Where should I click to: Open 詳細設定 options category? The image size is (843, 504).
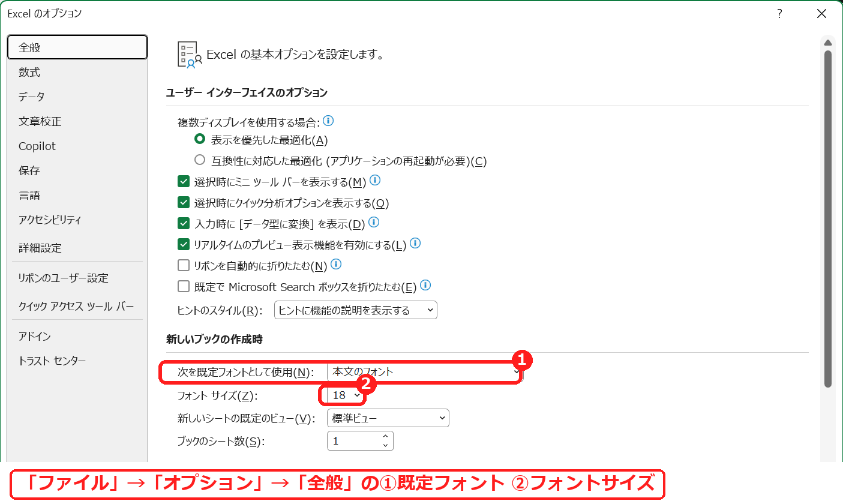point(77,248)
